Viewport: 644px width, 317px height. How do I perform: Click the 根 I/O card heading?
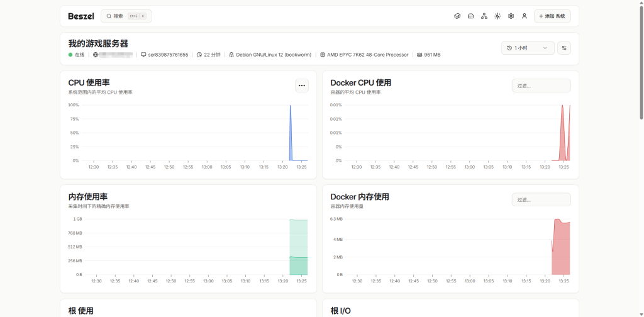[341, 311]
